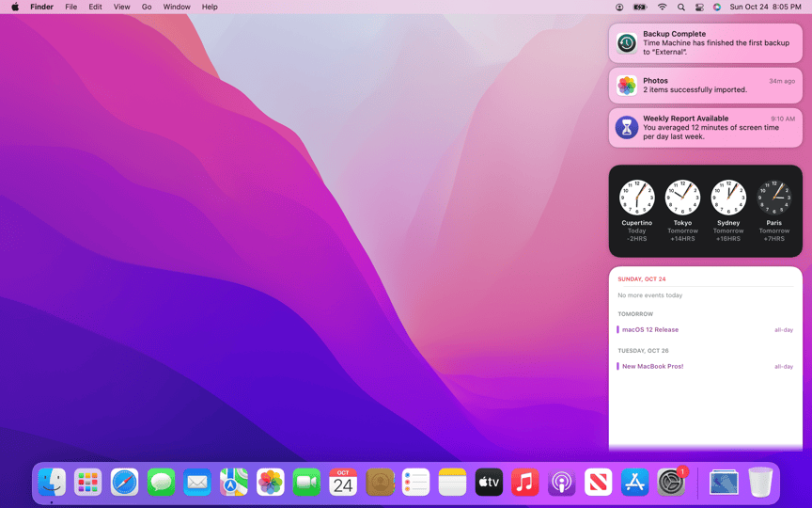Screen dimensions: 812x508
Task: Open the New MacBook Pros! calendar event
Action: pyautogui.click(x=705, y=366)
